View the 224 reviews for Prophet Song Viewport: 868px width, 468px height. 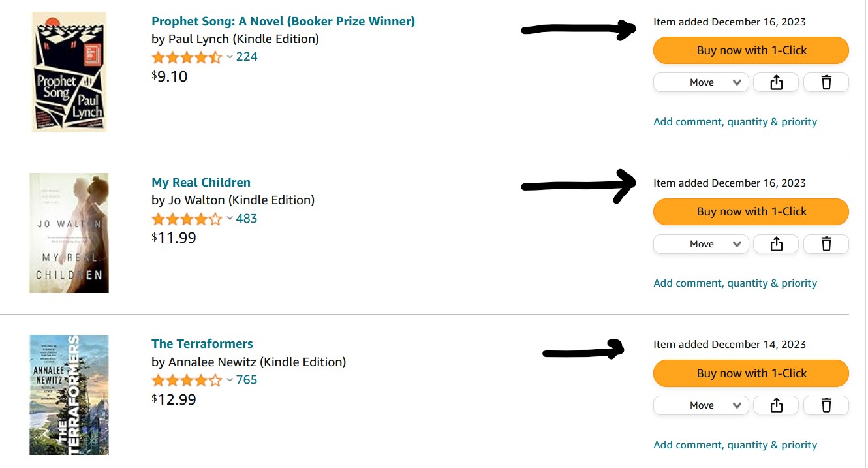pos(247,57)
